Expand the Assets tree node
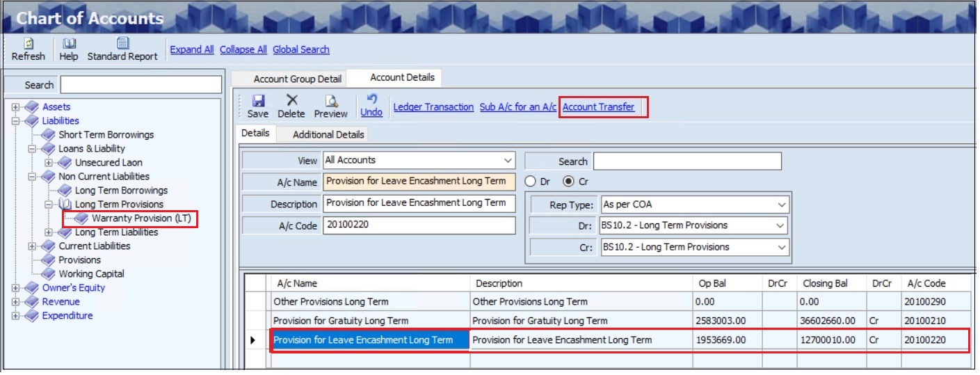Screen dimensions: 980x375 click(x=16, y=107)
